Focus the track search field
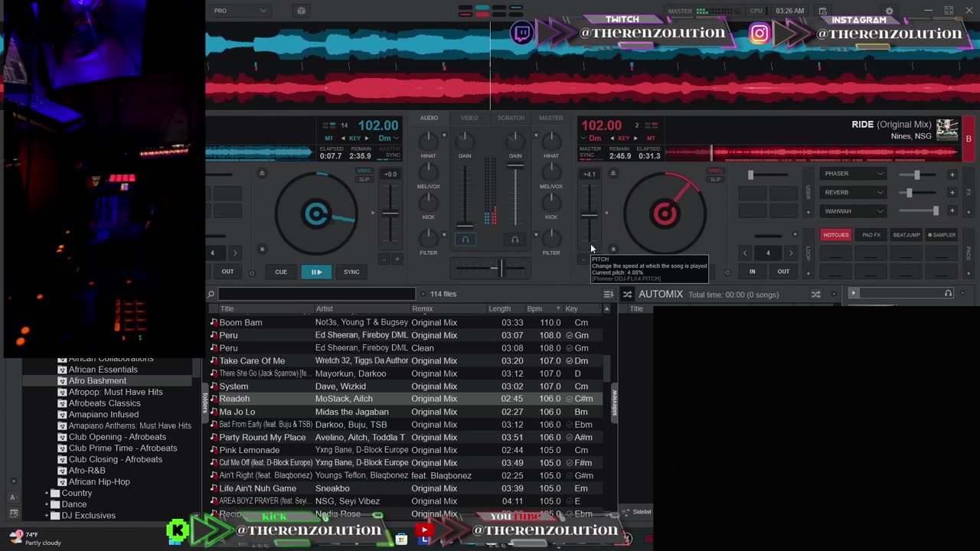 [x=316, y=294]
